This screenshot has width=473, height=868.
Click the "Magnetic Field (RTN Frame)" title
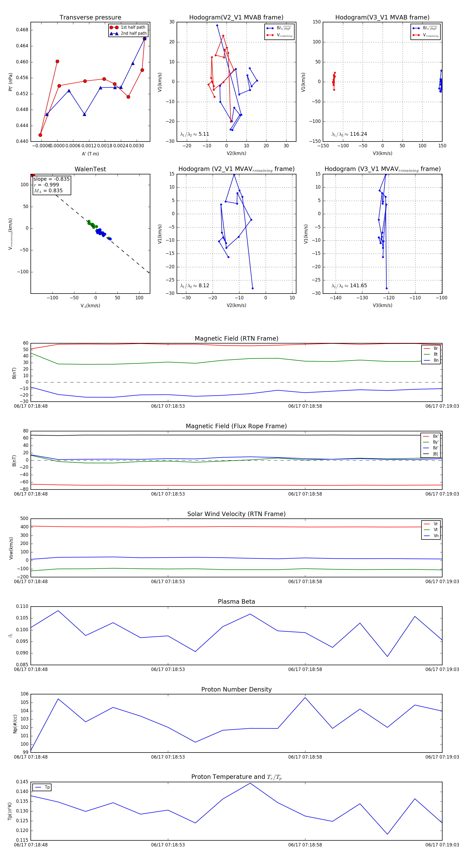(236, 339)
